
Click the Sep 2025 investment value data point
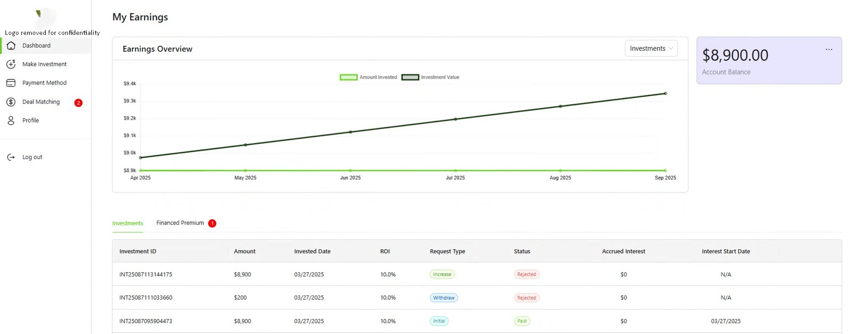click(665, 94)
